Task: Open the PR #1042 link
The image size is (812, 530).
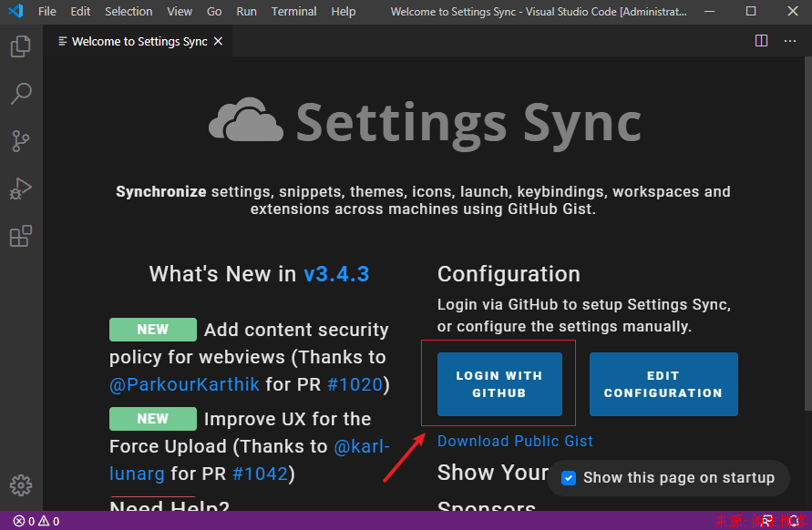Action: coord(260,474)
